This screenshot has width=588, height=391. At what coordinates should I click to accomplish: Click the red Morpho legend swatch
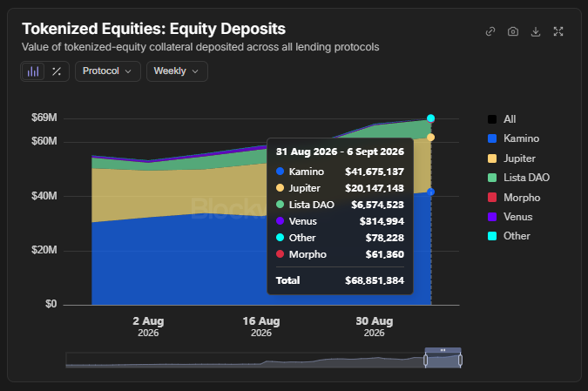[x=492, y=197]
